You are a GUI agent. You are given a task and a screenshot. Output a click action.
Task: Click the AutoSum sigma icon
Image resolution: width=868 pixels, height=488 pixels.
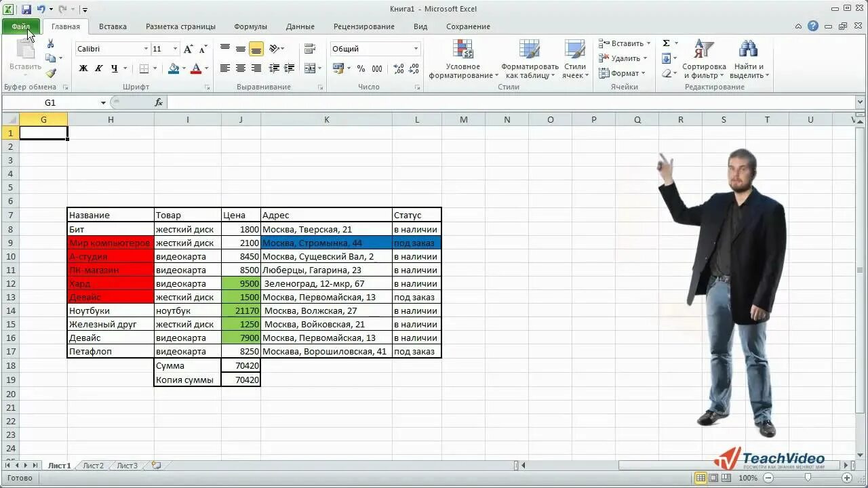coord(666,43)
